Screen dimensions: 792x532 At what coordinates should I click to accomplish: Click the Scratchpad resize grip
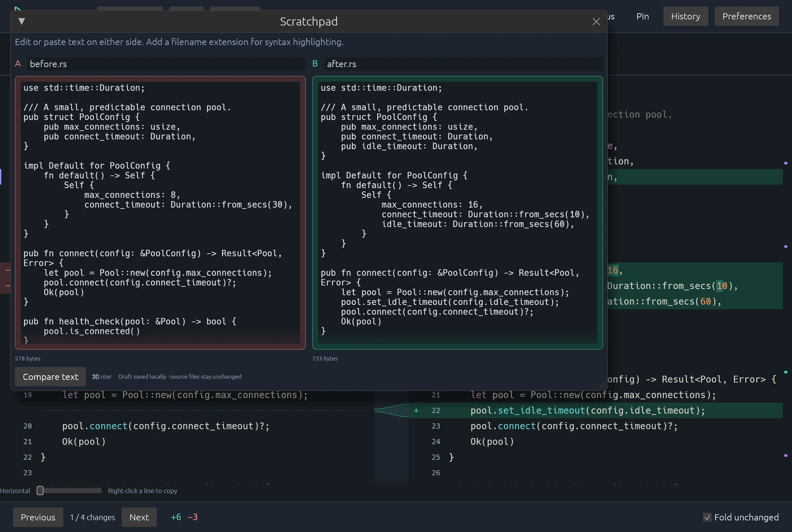(x=602, y=385)
